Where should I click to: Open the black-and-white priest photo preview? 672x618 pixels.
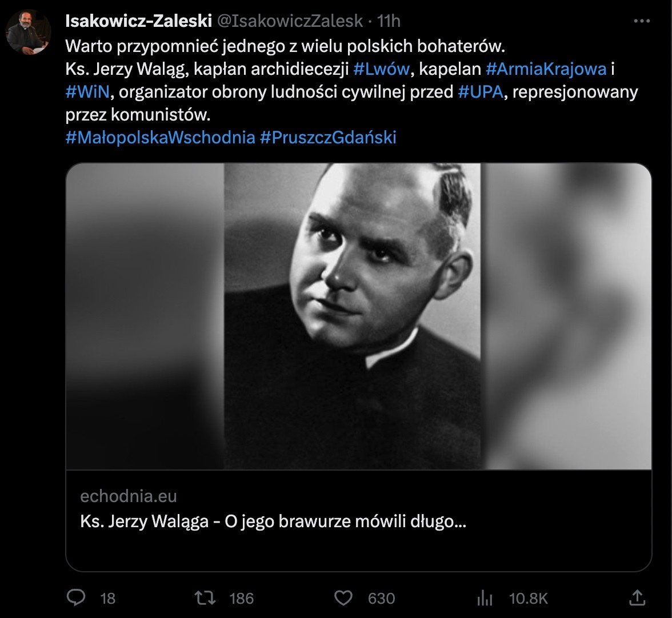[359, 316]
